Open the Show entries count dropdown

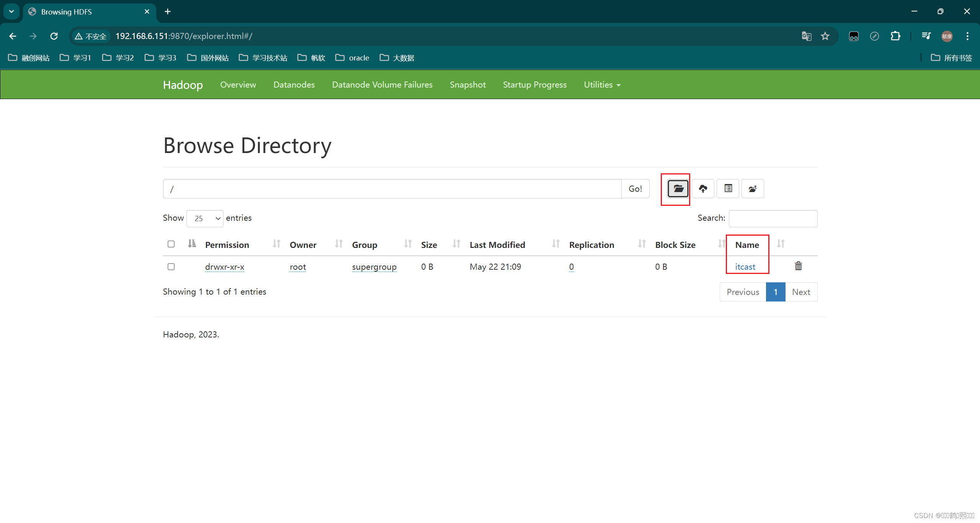205,218
